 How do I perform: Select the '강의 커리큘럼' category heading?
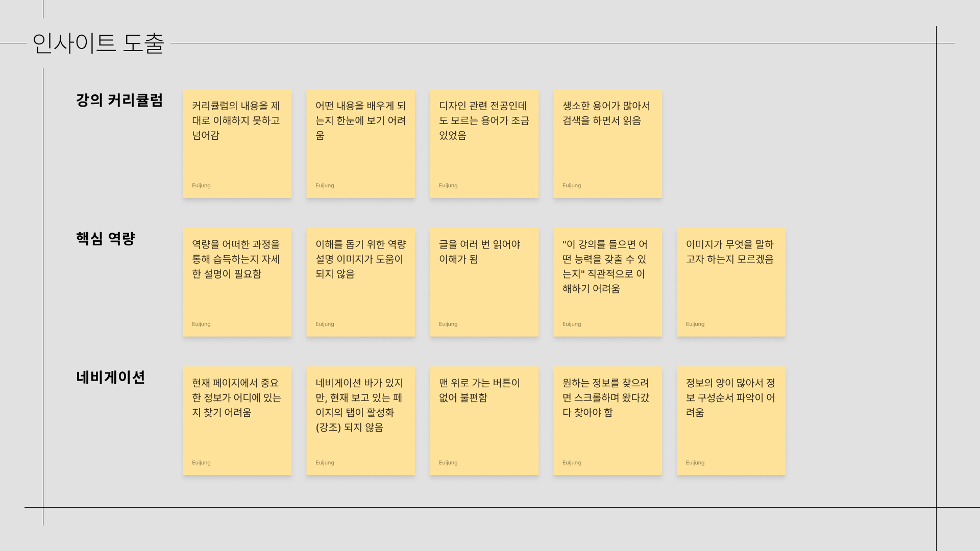119,100
